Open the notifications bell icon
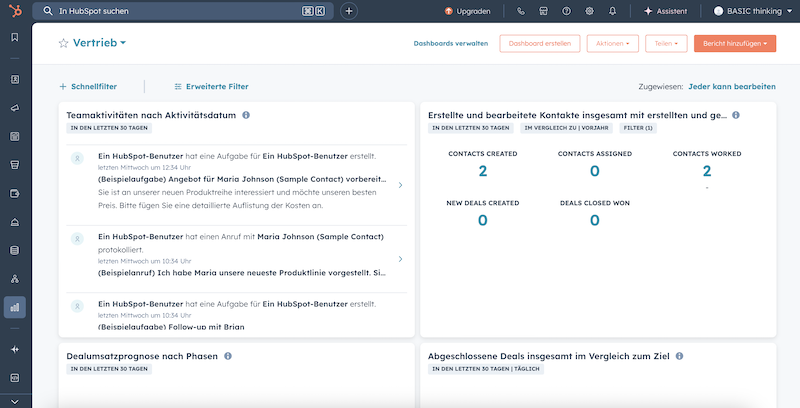Image resolution: width=800 pixels, height=408 pixels. coord(614,11)
